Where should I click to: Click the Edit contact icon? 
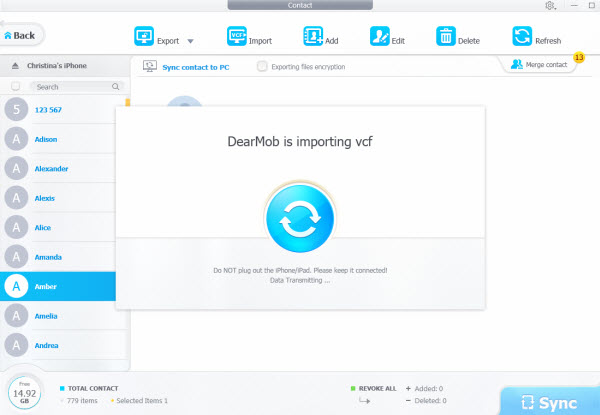click(x=380, y=36)
